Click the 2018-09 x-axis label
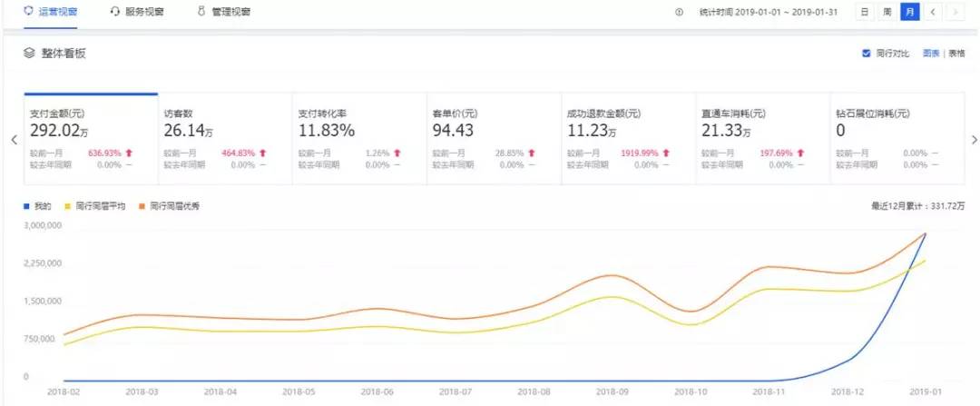The height and width of the screenshot is (406, 980). point(612,391)
